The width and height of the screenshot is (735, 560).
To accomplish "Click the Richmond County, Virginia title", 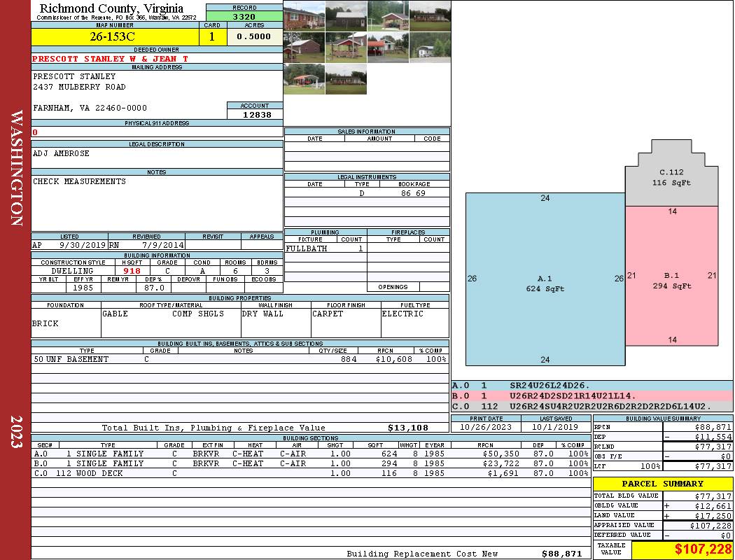I will pos(111,8).
